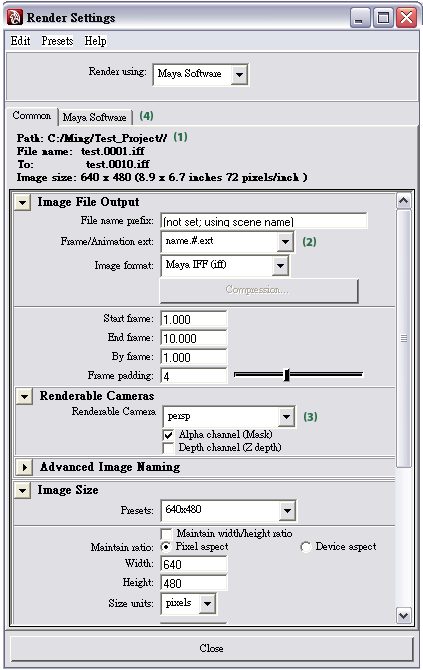Open the Presets menu
This screenshot has height=670, width=423.
coord(57,41)
